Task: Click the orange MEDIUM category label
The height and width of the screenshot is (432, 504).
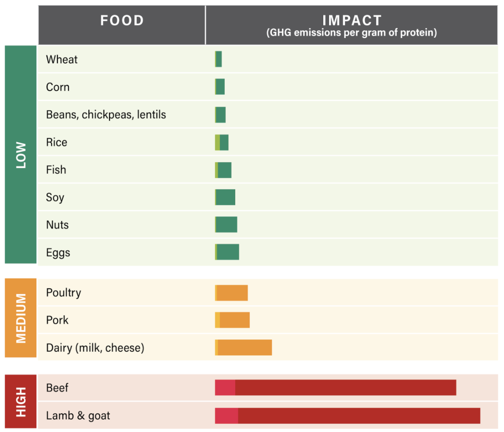Action: 21,318
